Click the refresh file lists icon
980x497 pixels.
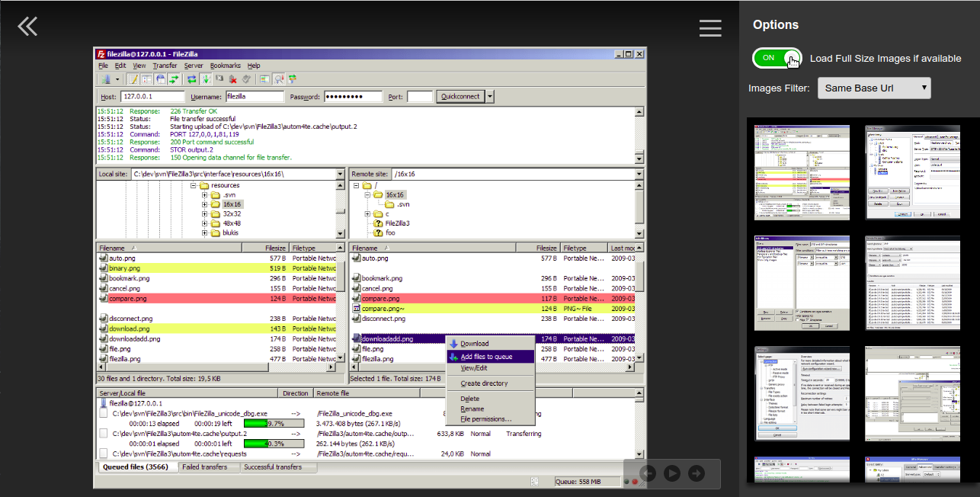[192, 79]
